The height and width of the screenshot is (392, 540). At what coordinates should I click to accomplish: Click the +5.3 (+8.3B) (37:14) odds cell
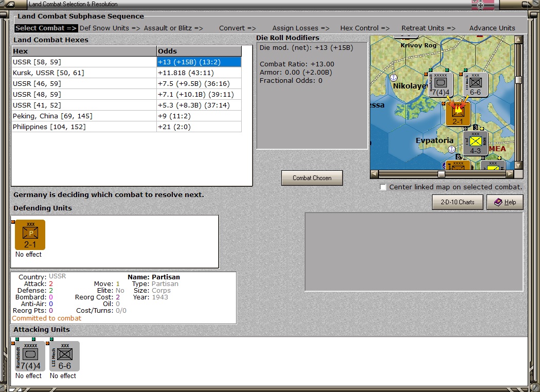[199, 105]
